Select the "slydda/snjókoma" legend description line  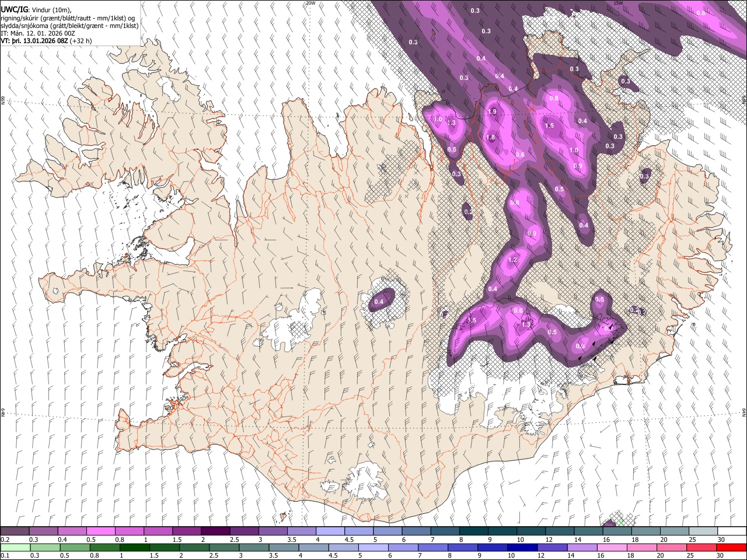point(69,26)
